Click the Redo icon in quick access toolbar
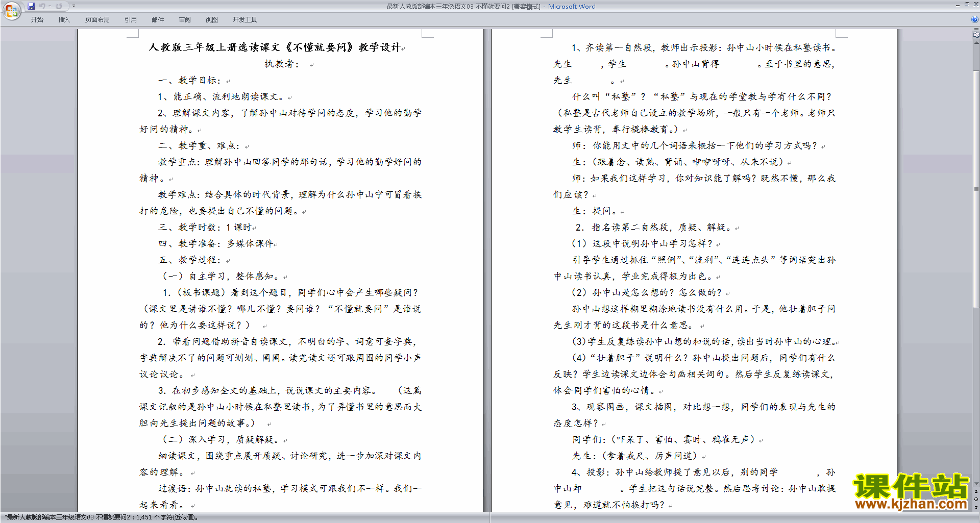Screen dimensions: 980x523 pyautogui.click(x=59, y=6)
